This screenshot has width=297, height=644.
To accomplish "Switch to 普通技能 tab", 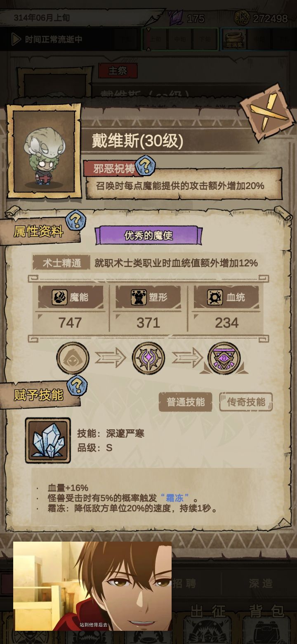I will [x=186, y=402].
